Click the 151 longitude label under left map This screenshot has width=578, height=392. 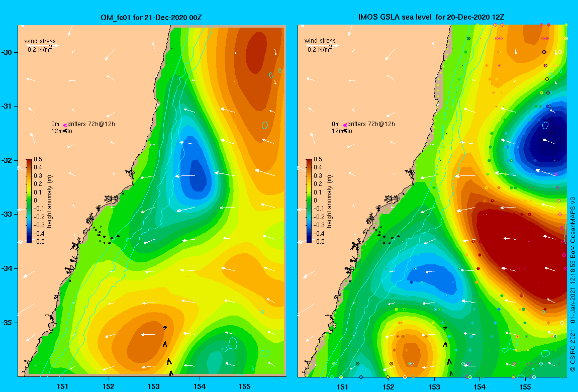(63, 386)
